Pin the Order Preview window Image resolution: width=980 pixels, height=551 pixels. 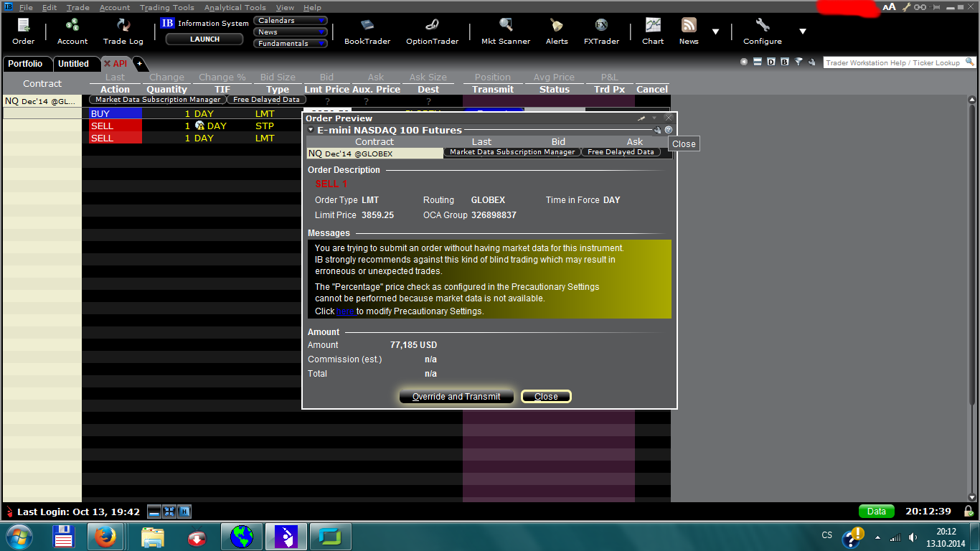pyautogui.click(x=642, y=118)
